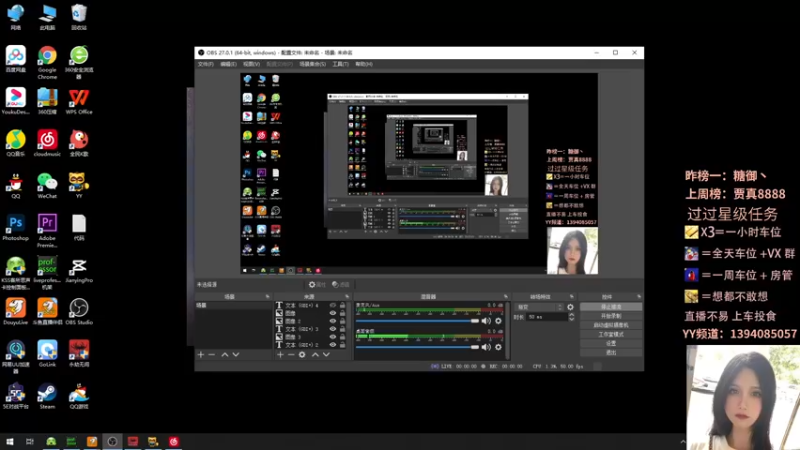Click the 停止推流 button
The height and width of the screenshot is (450, 800).
tap(611, 307)
